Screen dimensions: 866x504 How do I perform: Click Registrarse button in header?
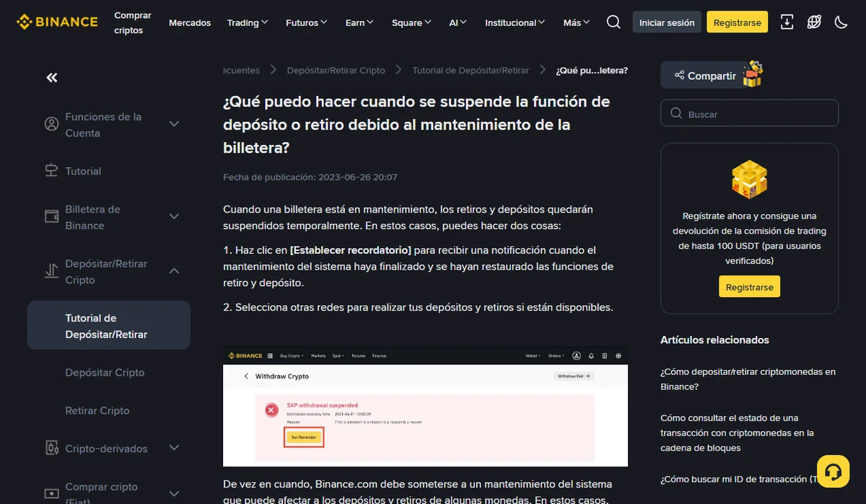pyautogui.click(x=738, y=22)
